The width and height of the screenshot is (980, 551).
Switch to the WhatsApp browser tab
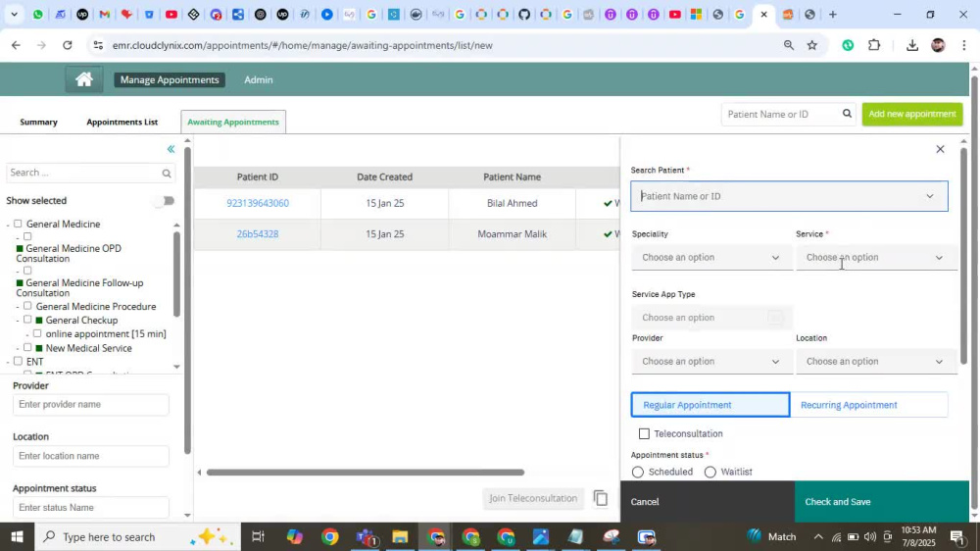37,15
